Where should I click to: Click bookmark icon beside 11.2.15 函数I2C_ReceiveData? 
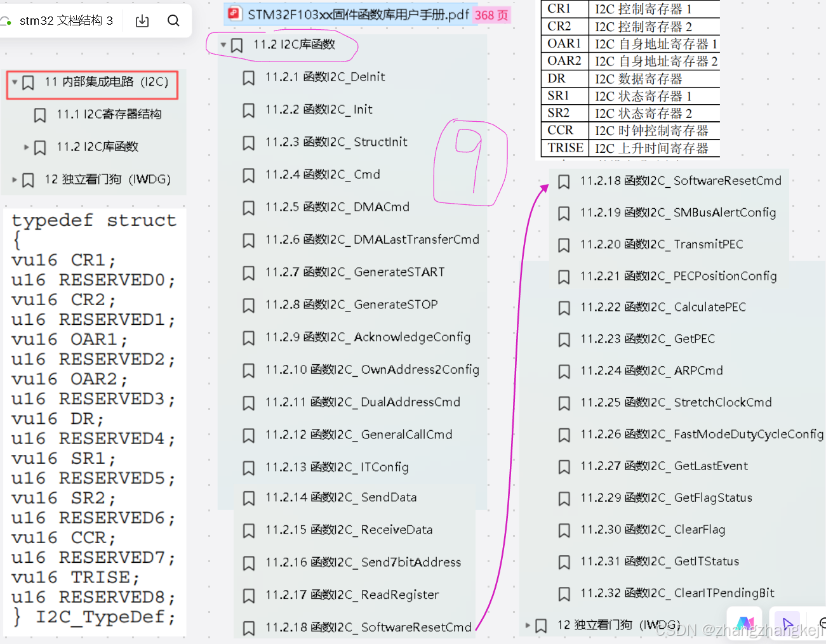(249, 531)
